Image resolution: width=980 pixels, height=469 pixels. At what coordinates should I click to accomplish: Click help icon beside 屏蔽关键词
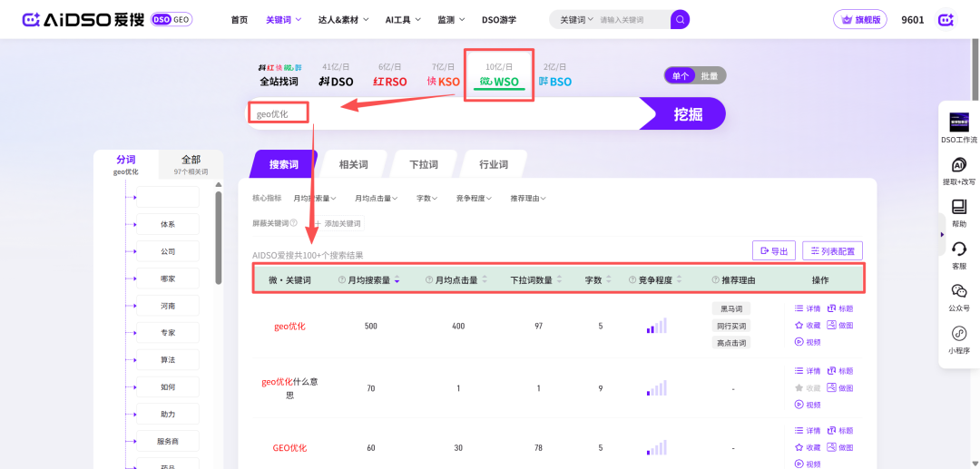point(294,222)
